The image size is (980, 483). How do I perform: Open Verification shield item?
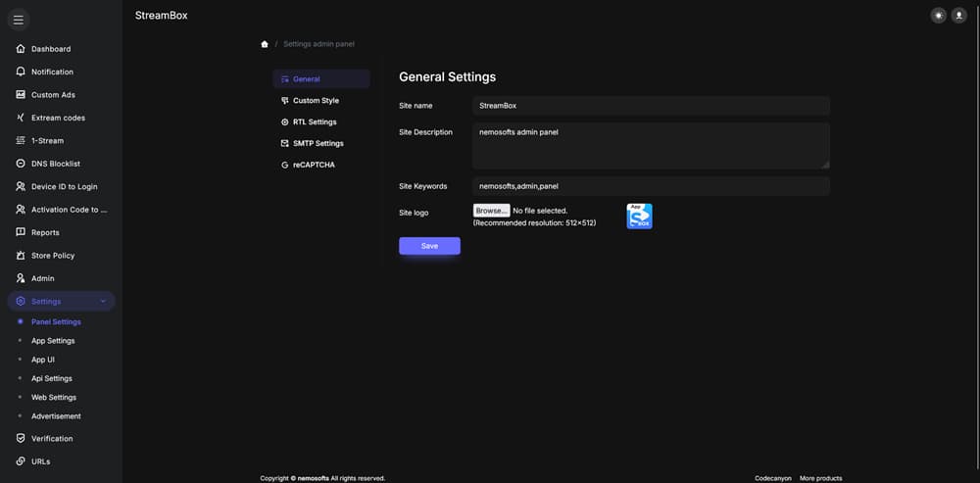coord(51,438)
